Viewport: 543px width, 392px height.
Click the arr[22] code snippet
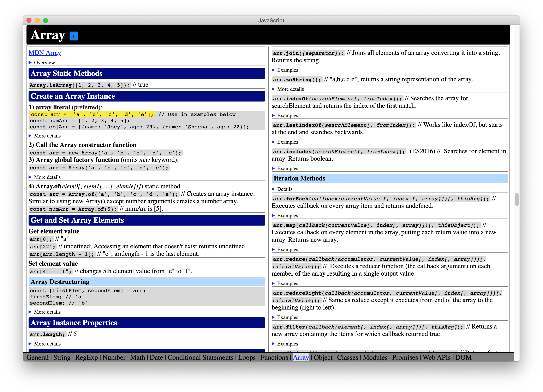[43, 247]
